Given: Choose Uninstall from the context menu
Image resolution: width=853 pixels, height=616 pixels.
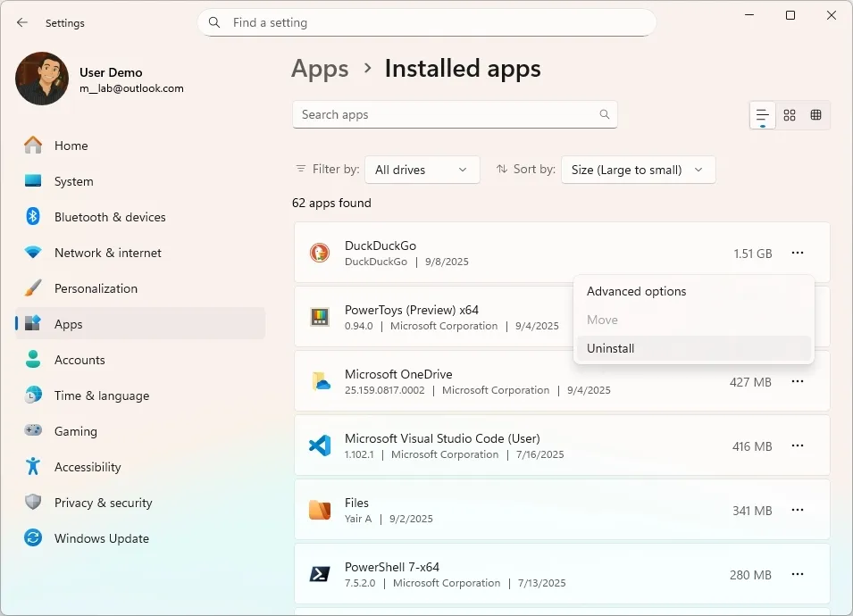Looking at the screenshot, I should 611,348.
